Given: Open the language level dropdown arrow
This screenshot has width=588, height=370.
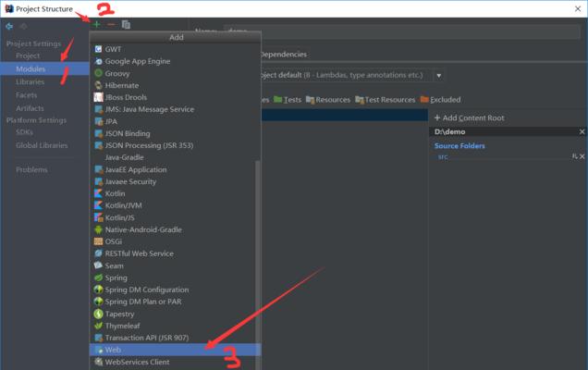Looking at the screenshot, I should coord(438,76).
